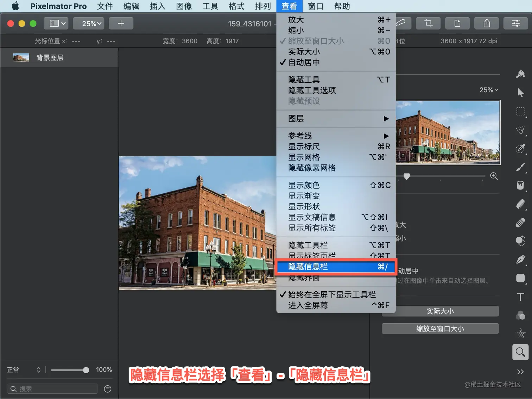
Task: Toggle 始终在全屏下显示工具栏 option
Action: [x=336, y=294]
